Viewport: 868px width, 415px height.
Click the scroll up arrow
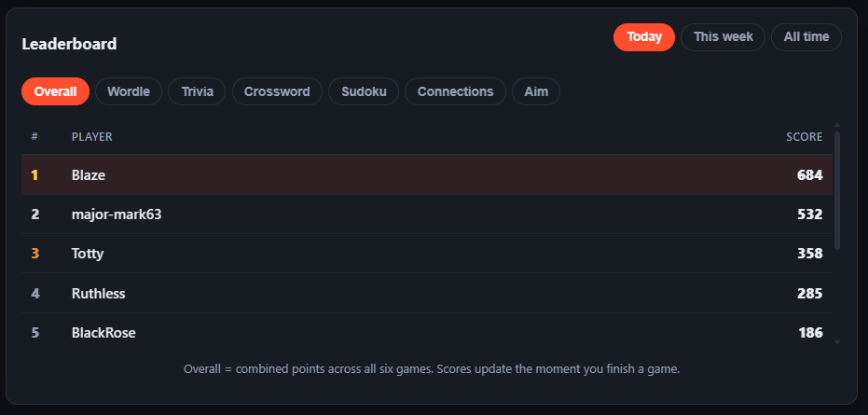pyautogui.click(x=837, y=125)
